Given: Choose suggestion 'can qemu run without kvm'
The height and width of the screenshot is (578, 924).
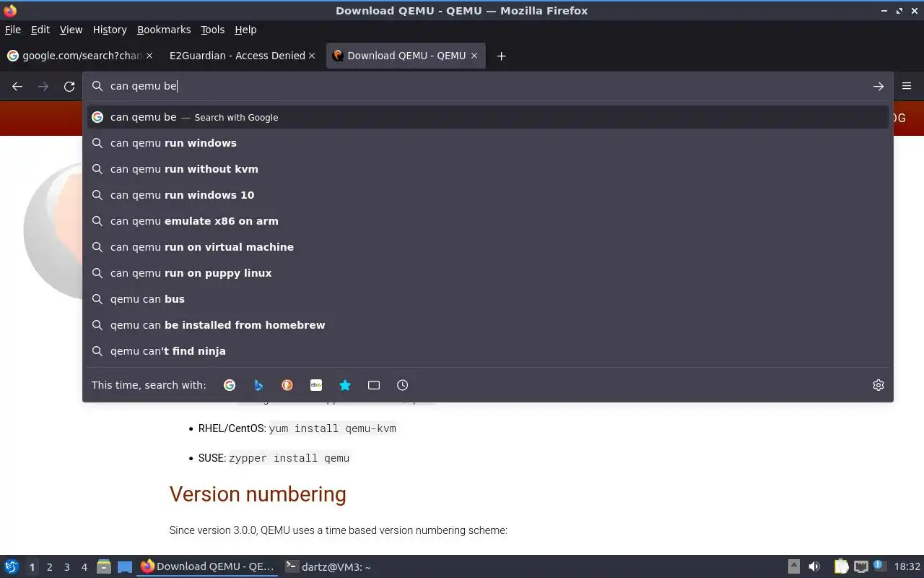Looking at the screenshot, I should click(488, 169).
